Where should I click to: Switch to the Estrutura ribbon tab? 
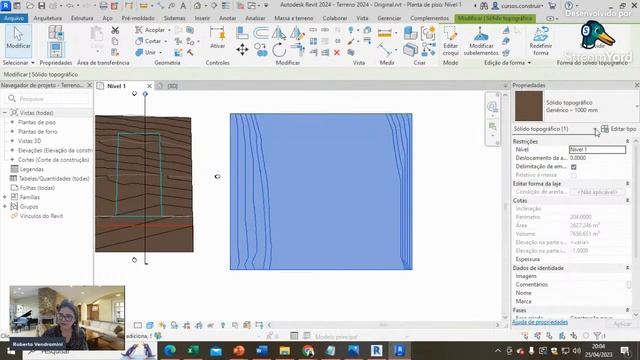[82, 18]
